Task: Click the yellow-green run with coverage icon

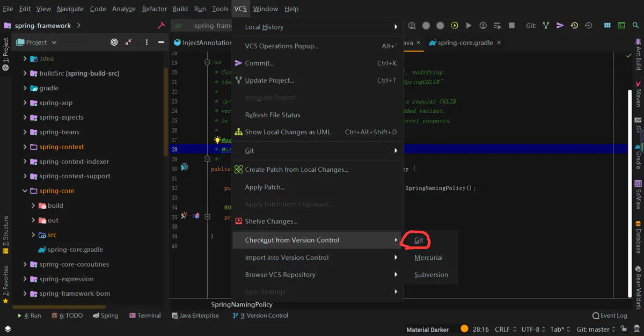Action: tap(455, 25)
